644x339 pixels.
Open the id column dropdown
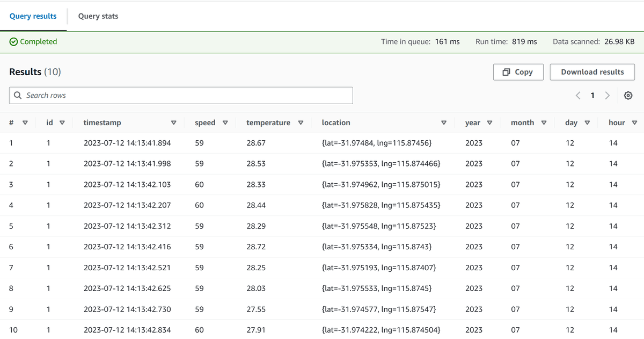click(63, 122)
